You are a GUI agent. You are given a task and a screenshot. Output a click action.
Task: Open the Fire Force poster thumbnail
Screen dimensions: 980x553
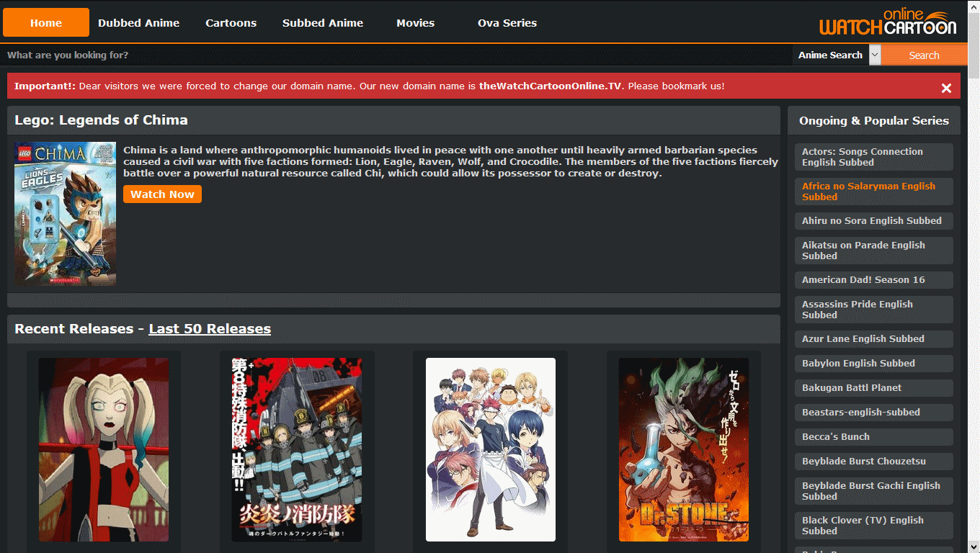(297, 449)
